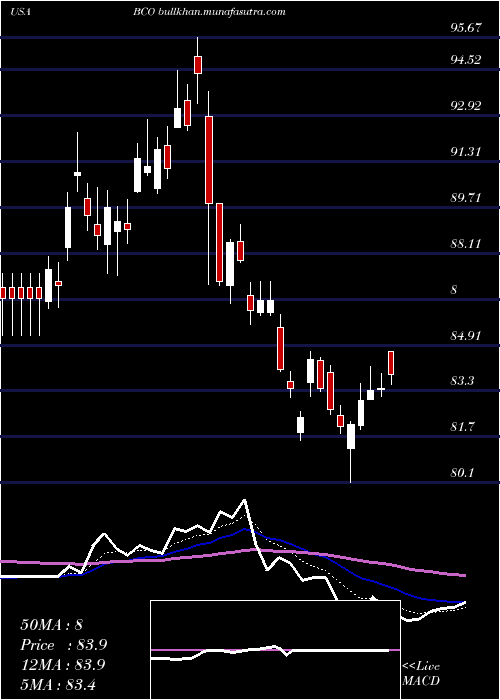Click the 80.1 price axis label

tap(462, 473)
